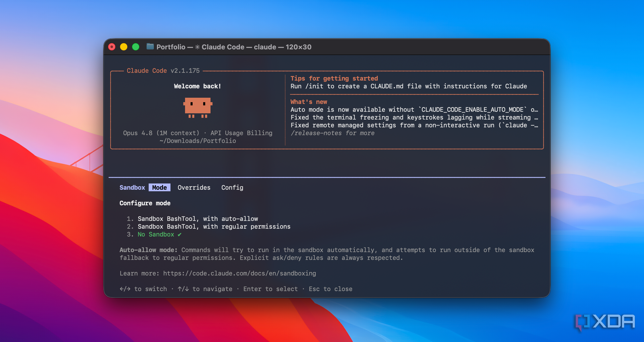The height and width of the screenshot is (342, 644).
Task: Maximize window using green button
Action: click(x=136, y=47)
